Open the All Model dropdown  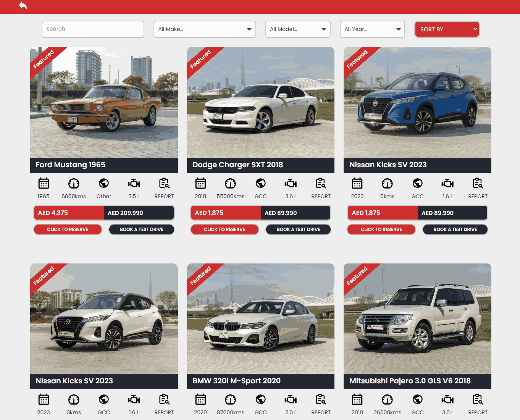(x=298, y=29)
